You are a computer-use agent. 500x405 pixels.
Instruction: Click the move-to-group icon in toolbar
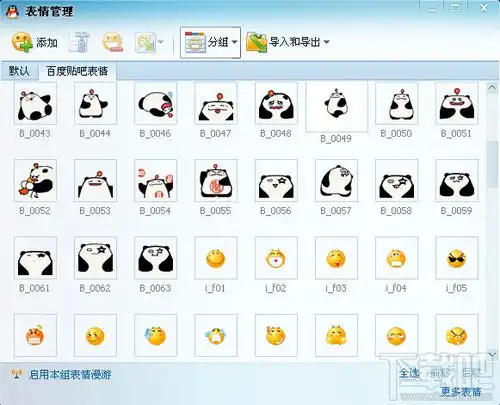[x=146, y=42]
